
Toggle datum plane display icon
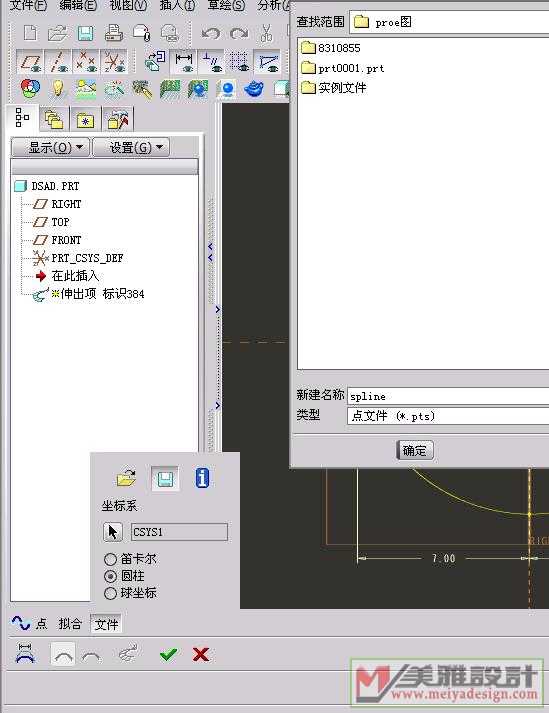pos(30,62)
